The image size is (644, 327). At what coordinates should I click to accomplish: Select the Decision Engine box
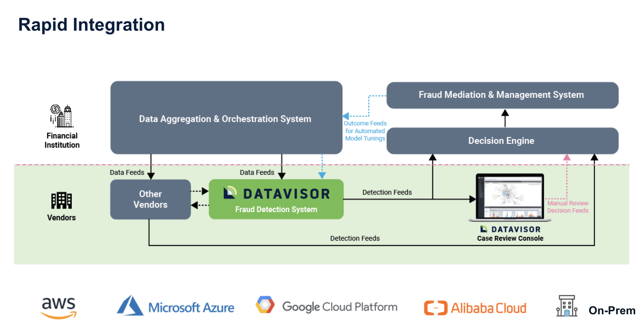tap(502, 141)
